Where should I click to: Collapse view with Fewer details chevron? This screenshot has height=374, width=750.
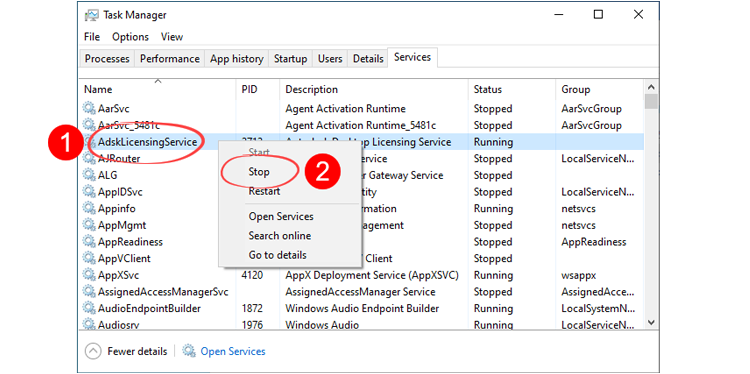[x=93, y=352]
